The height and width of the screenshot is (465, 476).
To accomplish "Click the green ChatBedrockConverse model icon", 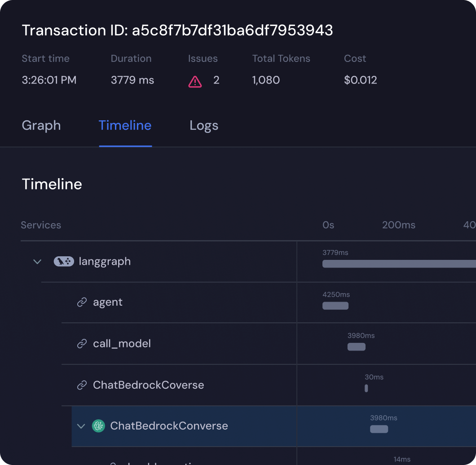I will tap(98, 426).
